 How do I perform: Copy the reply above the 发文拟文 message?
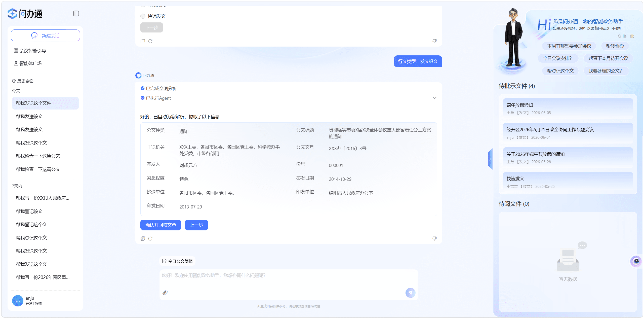(143, 41)
